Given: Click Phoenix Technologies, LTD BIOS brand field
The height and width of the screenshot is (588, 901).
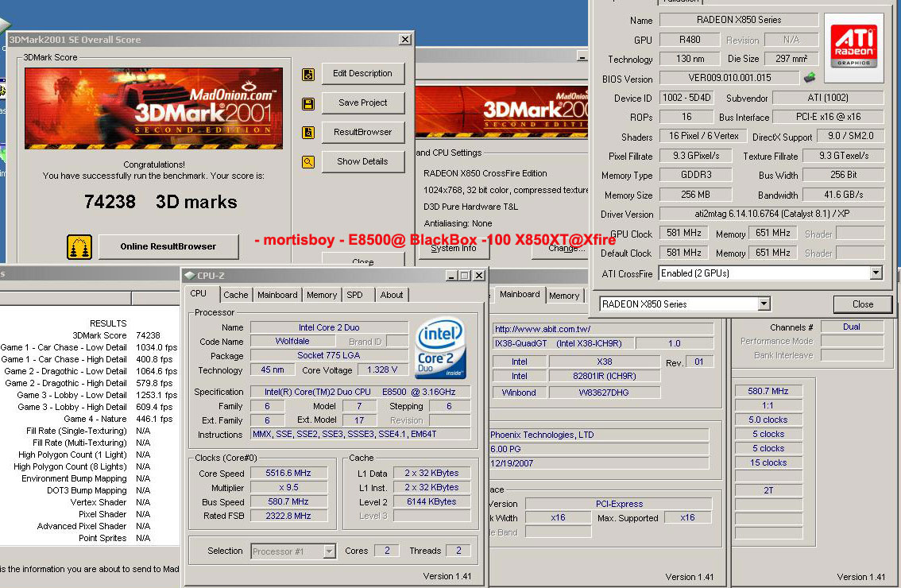Looking at the screenshot, I should click(598, 435).
